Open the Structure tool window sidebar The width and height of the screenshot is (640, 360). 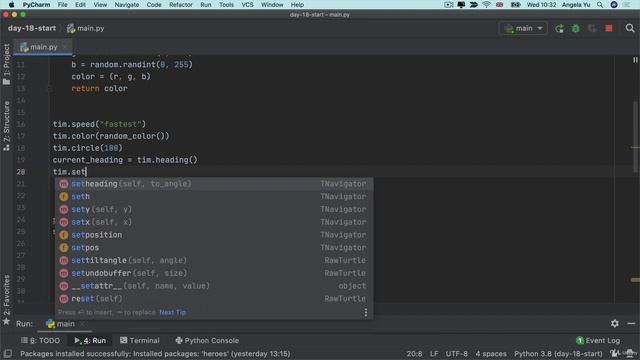(x=7, y=126)
